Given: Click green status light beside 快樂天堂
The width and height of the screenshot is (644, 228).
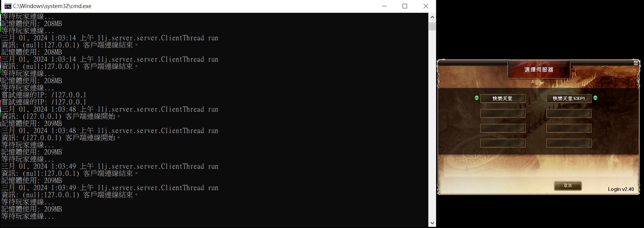Looking at the screenshot, I should click(477, 98).
